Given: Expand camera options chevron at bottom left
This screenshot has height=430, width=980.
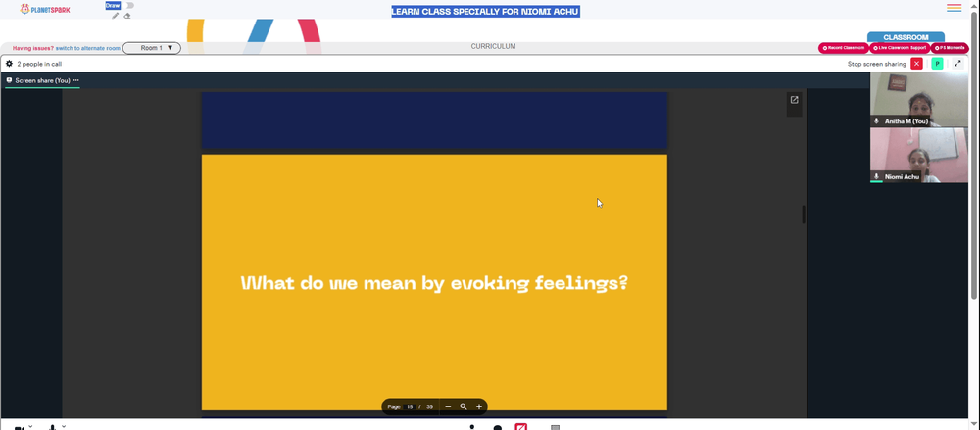Looking at the screenshot, I should click(x=29, y=427).
